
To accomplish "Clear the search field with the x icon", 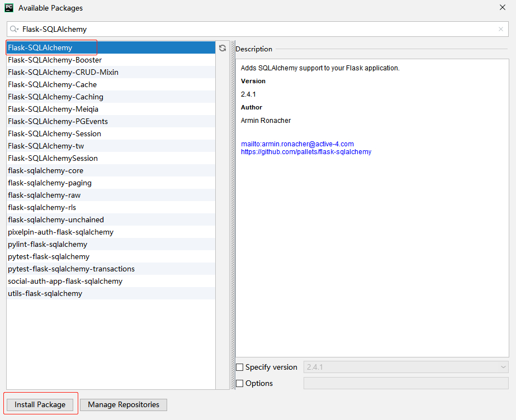I will [500, 29].
